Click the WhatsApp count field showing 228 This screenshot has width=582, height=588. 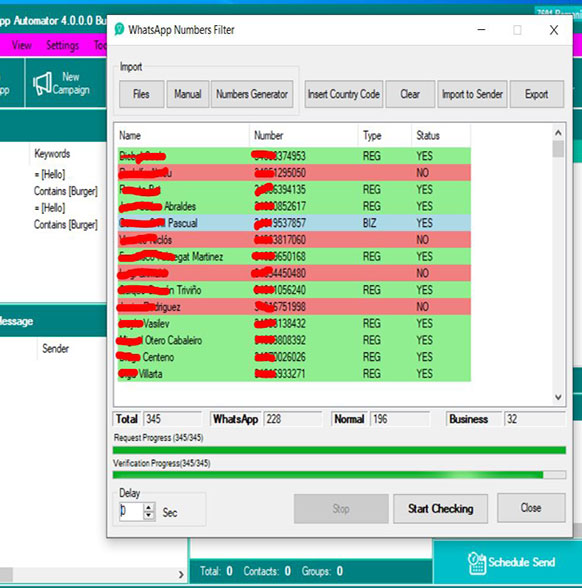(292, 419)
